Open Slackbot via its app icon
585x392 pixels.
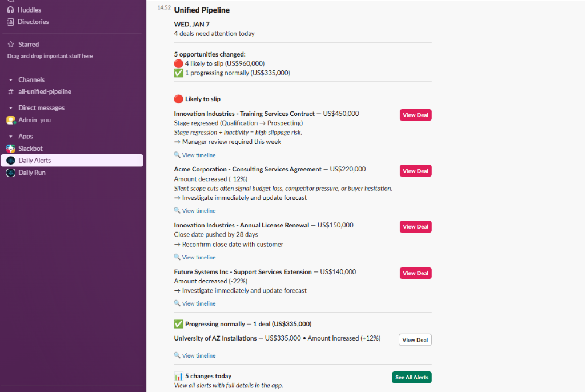(11, 147)
